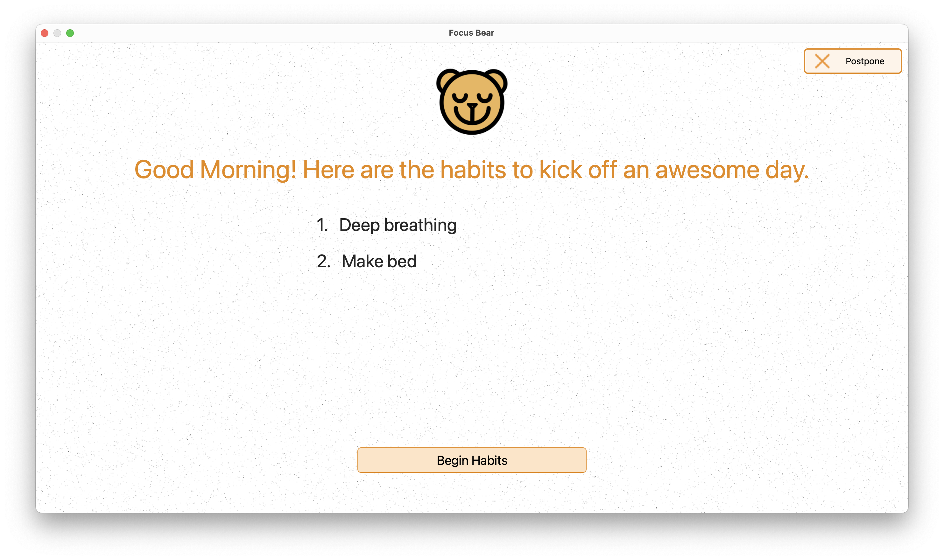Postpone the morning habits
The height and width of the screenshot is (560, 944).
[x=852, y=61]
